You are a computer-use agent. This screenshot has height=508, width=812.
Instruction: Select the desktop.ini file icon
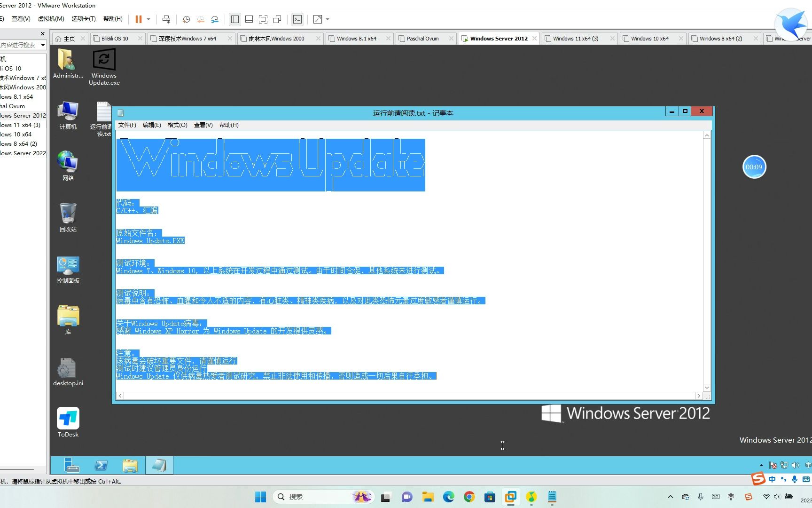(68, 372)
